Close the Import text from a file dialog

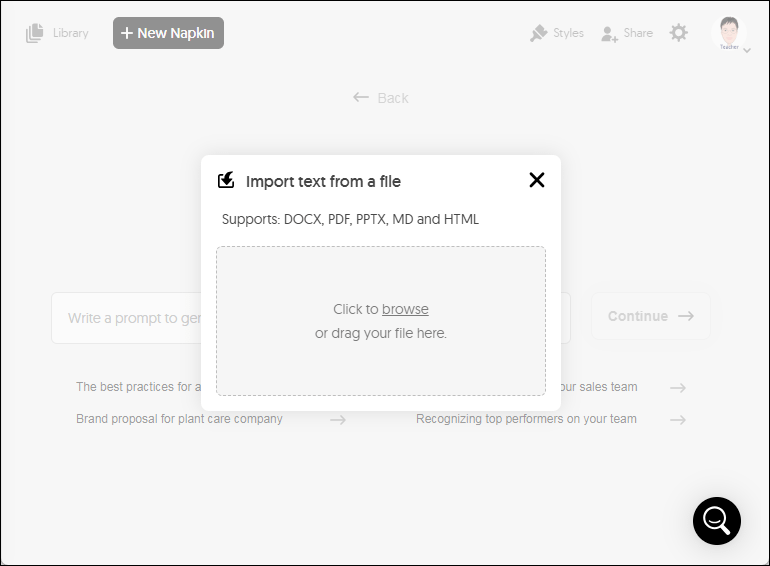537,180
